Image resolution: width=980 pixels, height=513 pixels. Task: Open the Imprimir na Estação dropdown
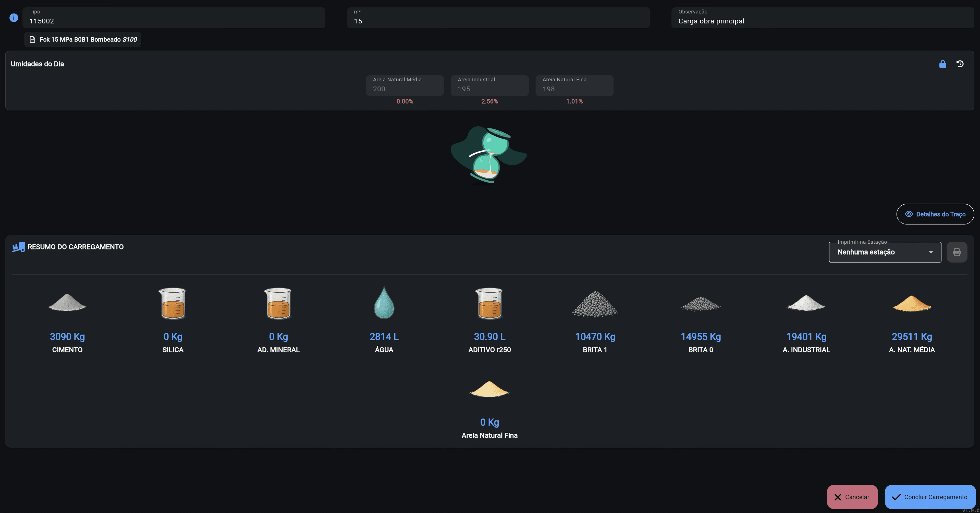(885, 252)
